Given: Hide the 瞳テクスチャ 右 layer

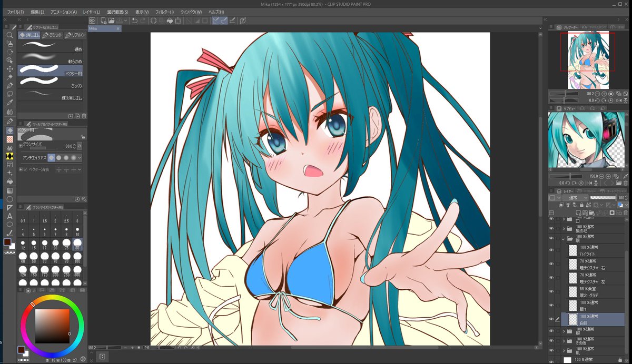Looking at the screenshot, I should [551, 264].
